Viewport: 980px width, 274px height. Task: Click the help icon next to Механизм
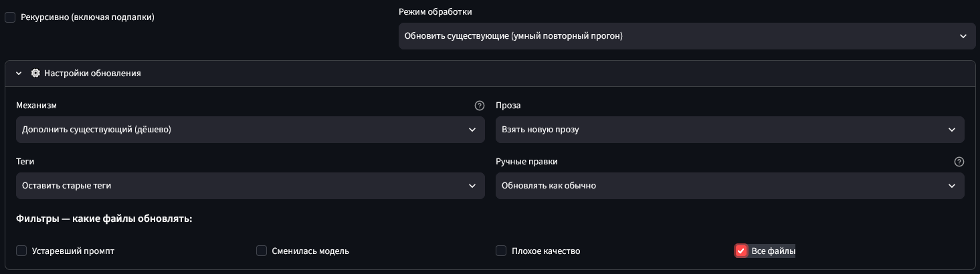[479, 106]
